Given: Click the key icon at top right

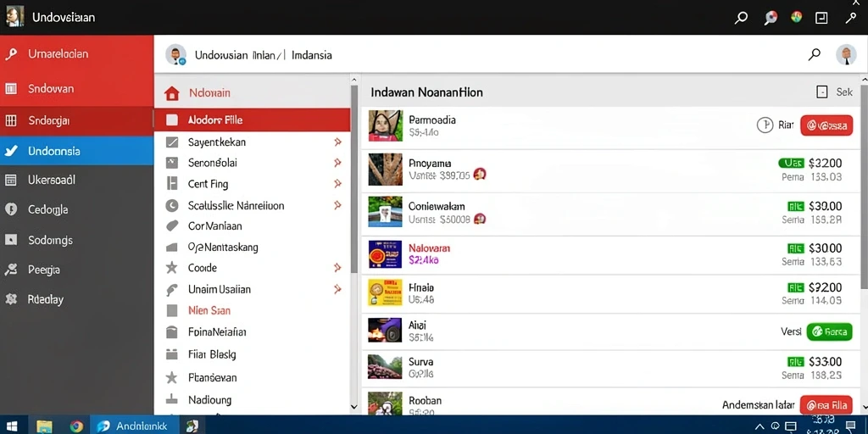Looking at the screenshot, I should click(x=851, y=18).
